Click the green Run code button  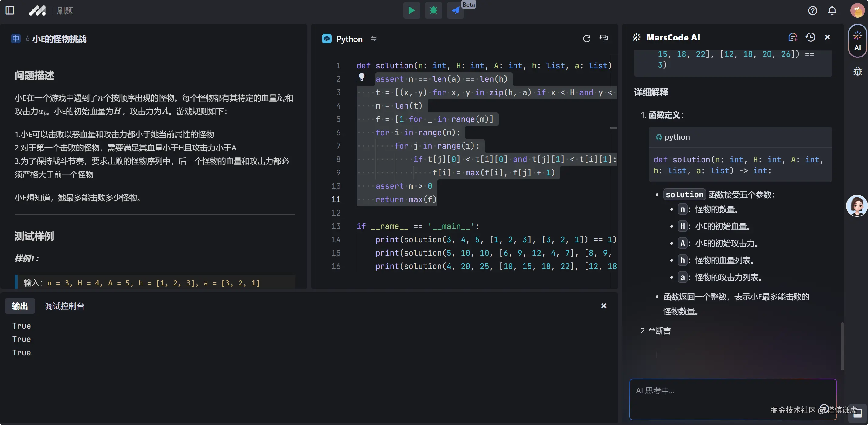412,10
